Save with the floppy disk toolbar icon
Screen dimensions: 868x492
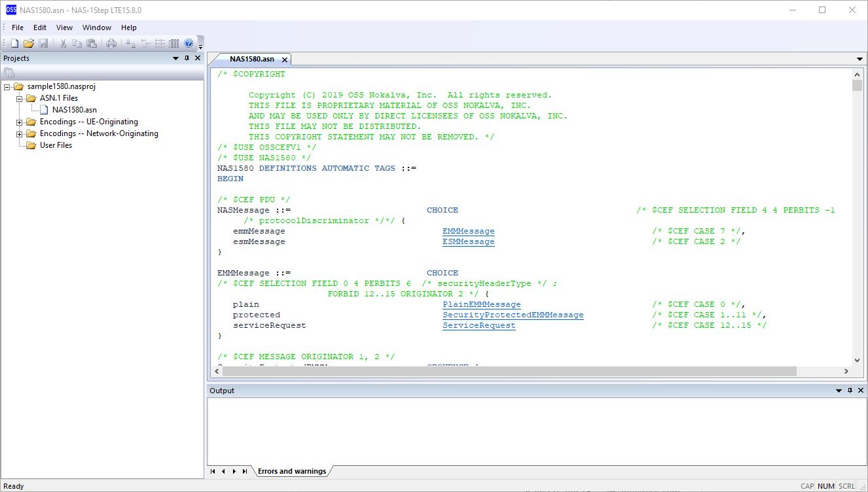43,44
